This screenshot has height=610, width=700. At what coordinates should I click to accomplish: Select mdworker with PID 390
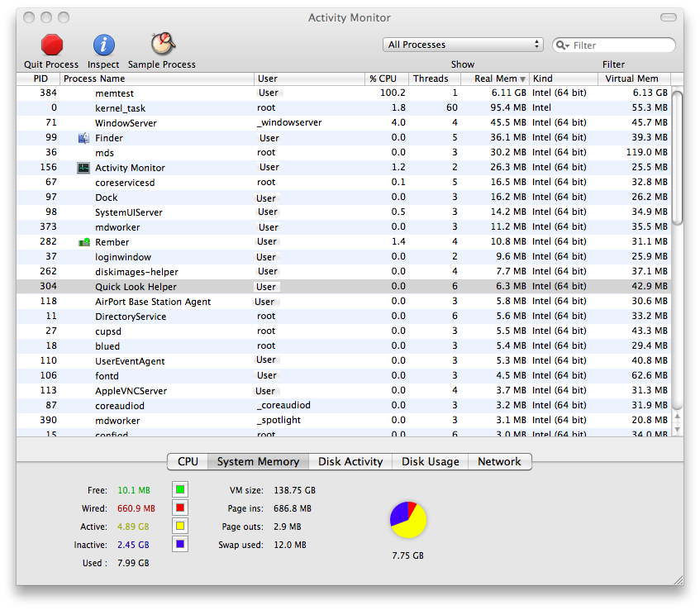[344, 421]
